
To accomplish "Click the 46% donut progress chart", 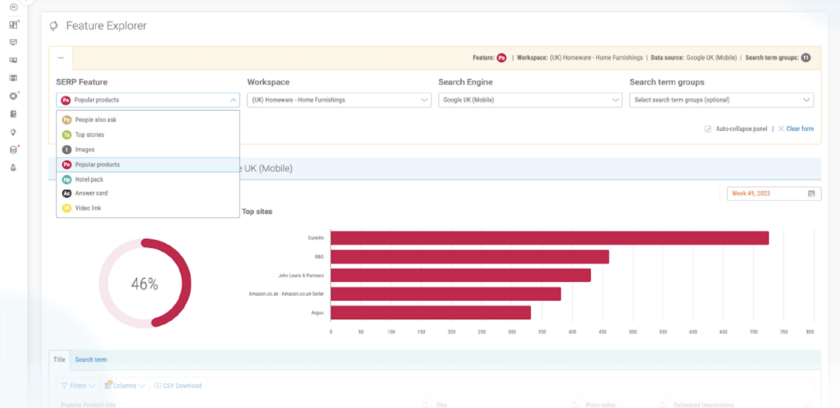I will pos(145,283).
